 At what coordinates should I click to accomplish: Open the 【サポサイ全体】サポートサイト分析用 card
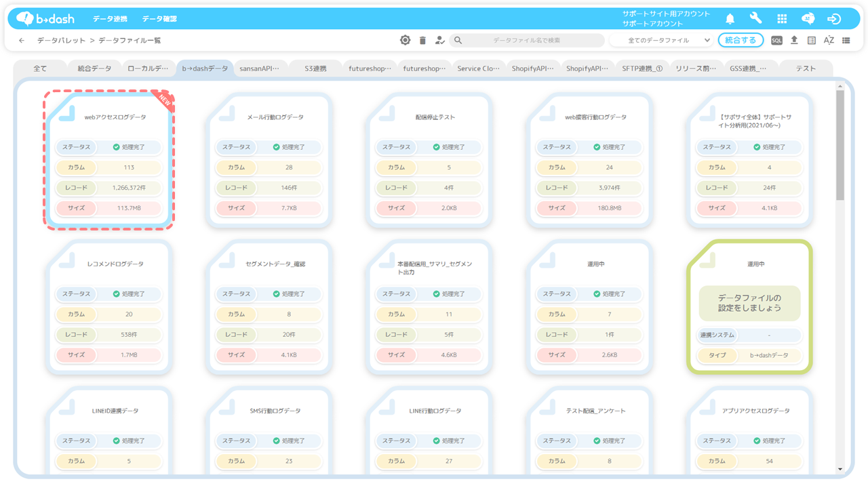(749, 159)
